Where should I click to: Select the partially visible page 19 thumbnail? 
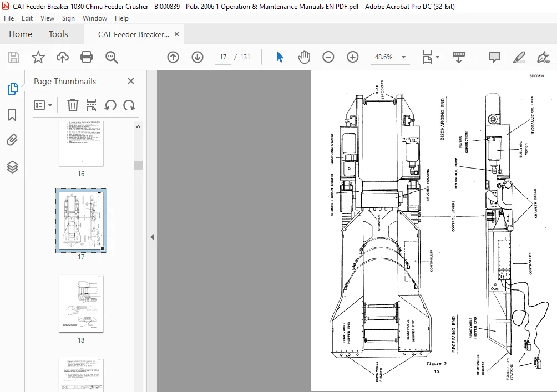pos(81,375)
